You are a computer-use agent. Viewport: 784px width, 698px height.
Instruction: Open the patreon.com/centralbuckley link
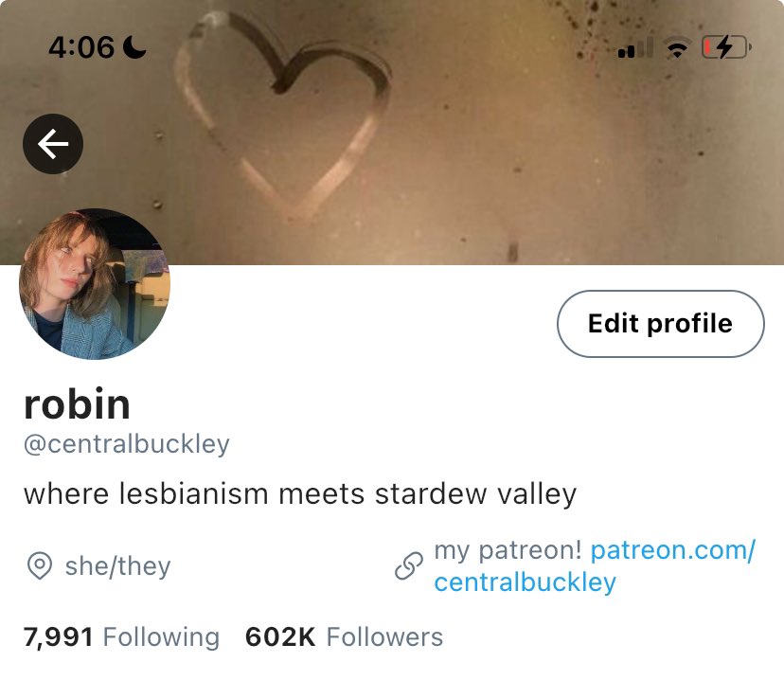595,566
